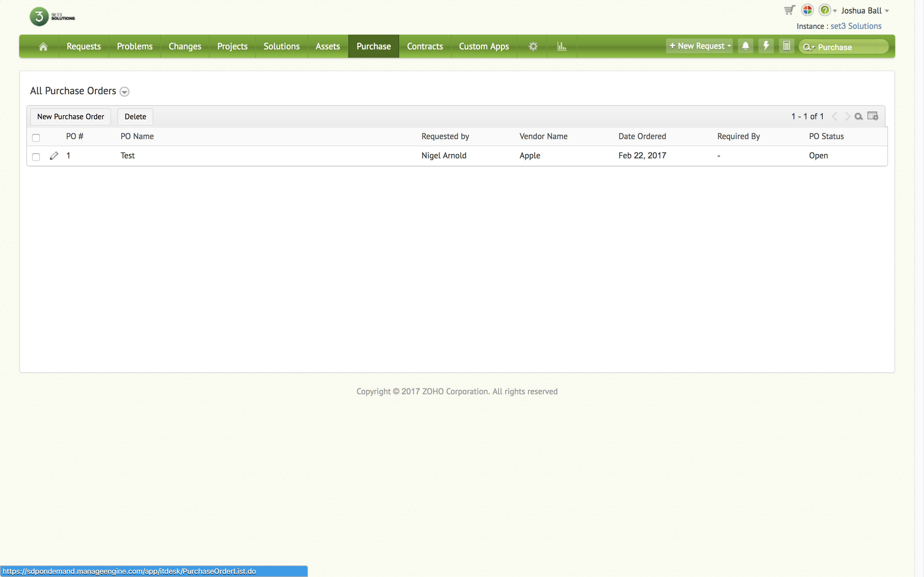This screenshot has height=577, width=924.
Task: Switch to the Contracts tab
Action: [x=424, y=46]
